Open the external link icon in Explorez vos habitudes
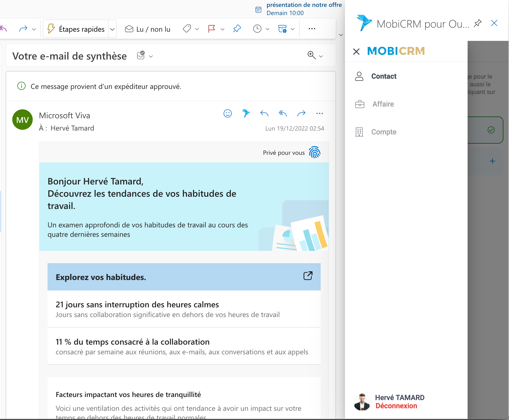 click(x=308, y=276)
